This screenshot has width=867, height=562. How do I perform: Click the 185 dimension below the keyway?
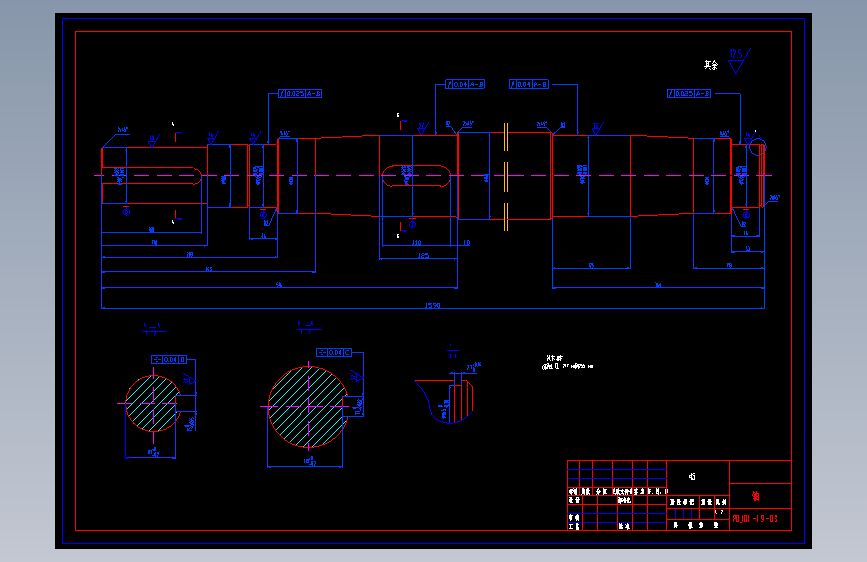click(x=423, y=256)
